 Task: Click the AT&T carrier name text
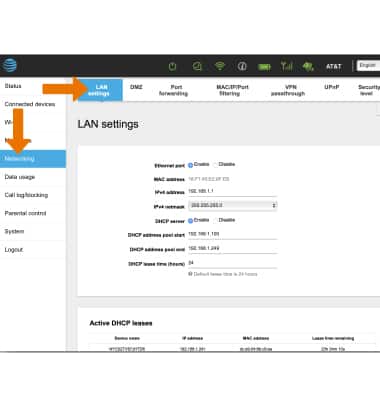pos(334,66)
